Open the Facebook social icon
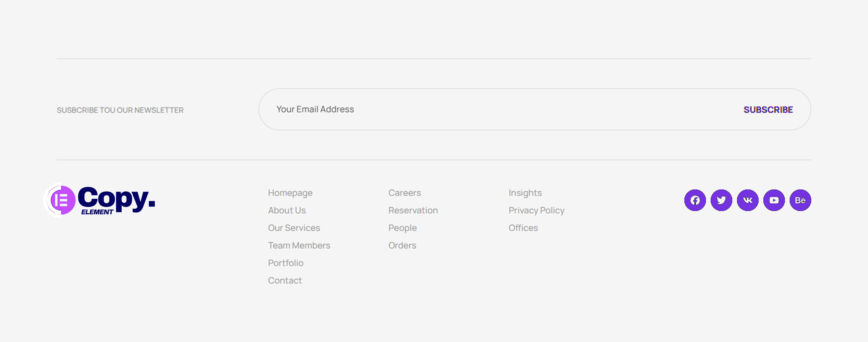The image size is (868, 342). [x=695, y=200]
